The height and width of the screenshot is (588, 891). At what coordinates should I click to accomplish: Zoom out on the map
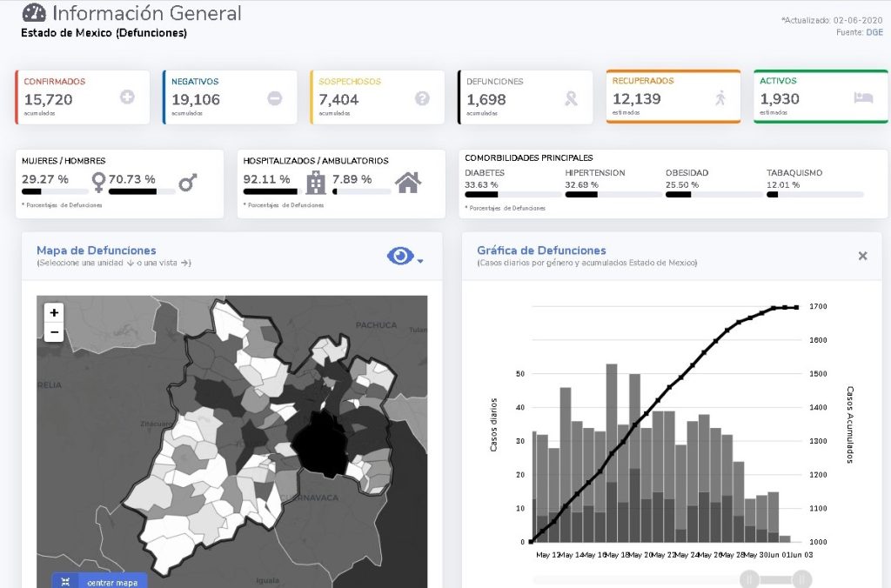[54, 331]
